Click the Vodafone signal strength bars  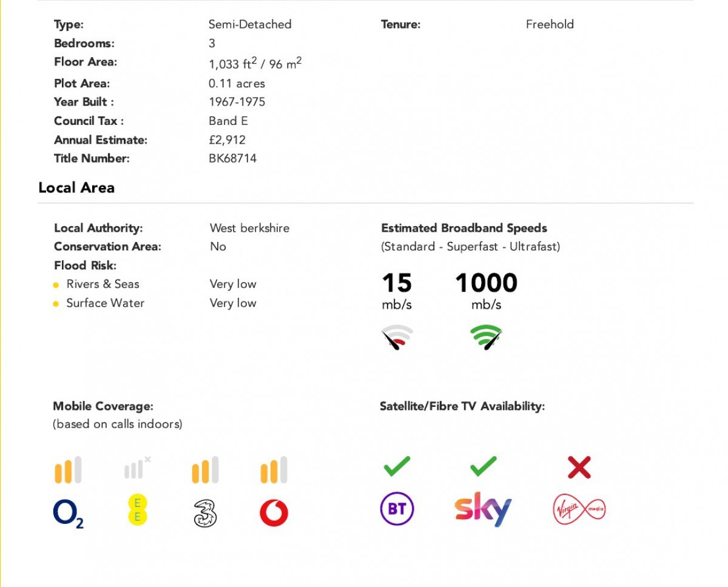click(x=274, y=471)
